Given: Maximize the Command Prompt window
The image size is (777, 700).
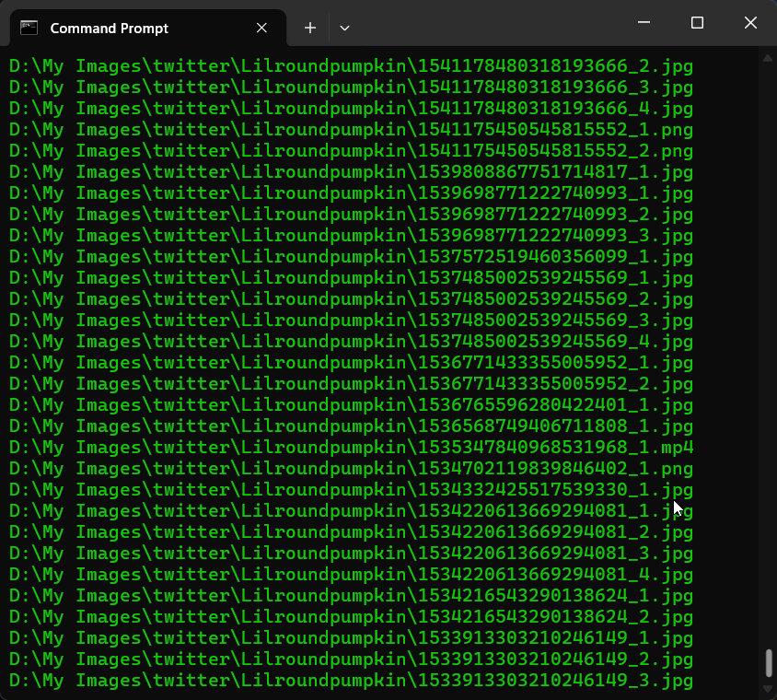Looking at the screenshot, I should click(697, 22).
